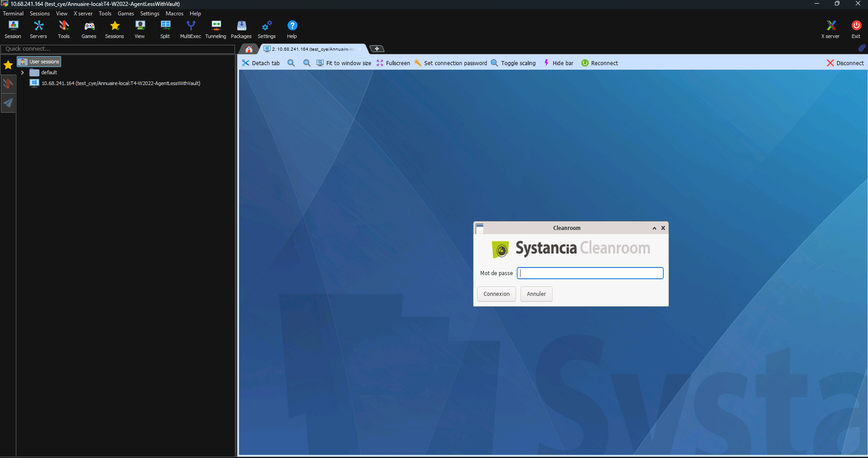Image resolution: width=868 pixels, height=458 pixels.
Task: Open the Macros menu
Action: [174, 14]
